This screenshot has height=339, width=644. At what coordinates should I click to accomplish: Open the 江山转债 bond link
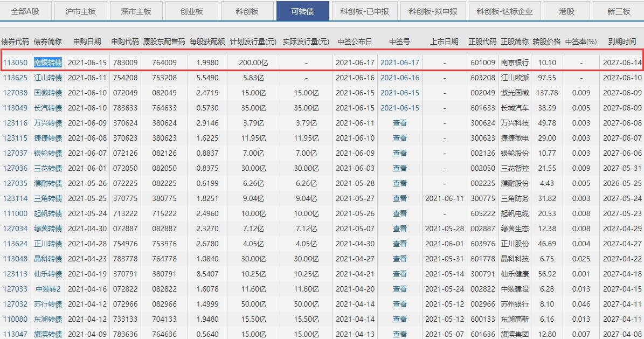(x=48, y=78)
